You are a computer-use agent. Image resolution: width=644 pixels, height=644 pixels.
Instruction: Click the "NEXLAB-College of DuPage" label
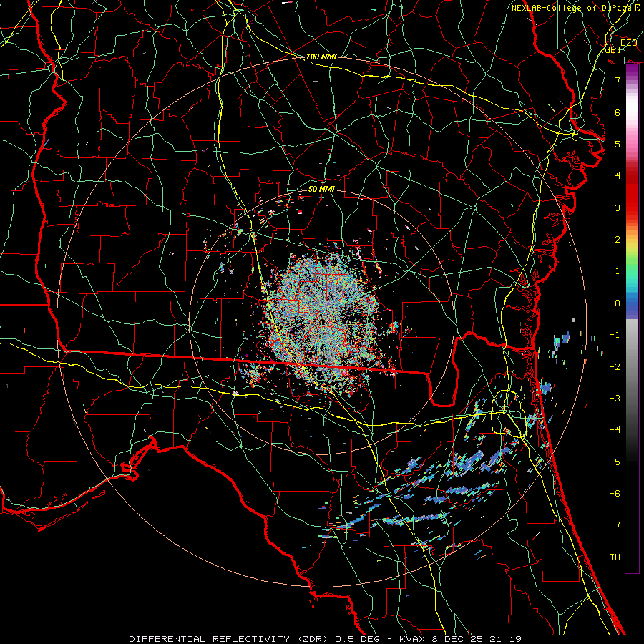point(571,8)
